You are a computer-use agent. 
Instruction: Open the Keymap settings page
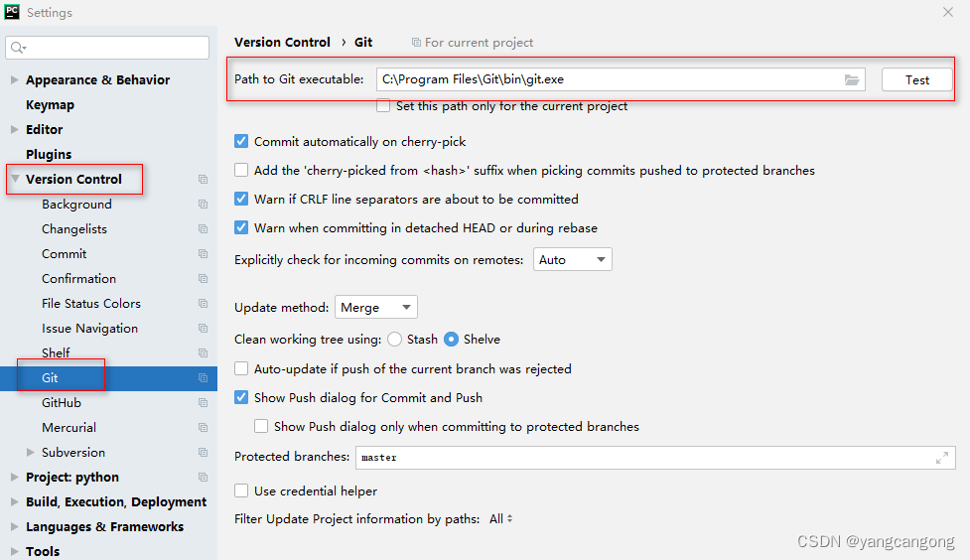coord(50,104)
